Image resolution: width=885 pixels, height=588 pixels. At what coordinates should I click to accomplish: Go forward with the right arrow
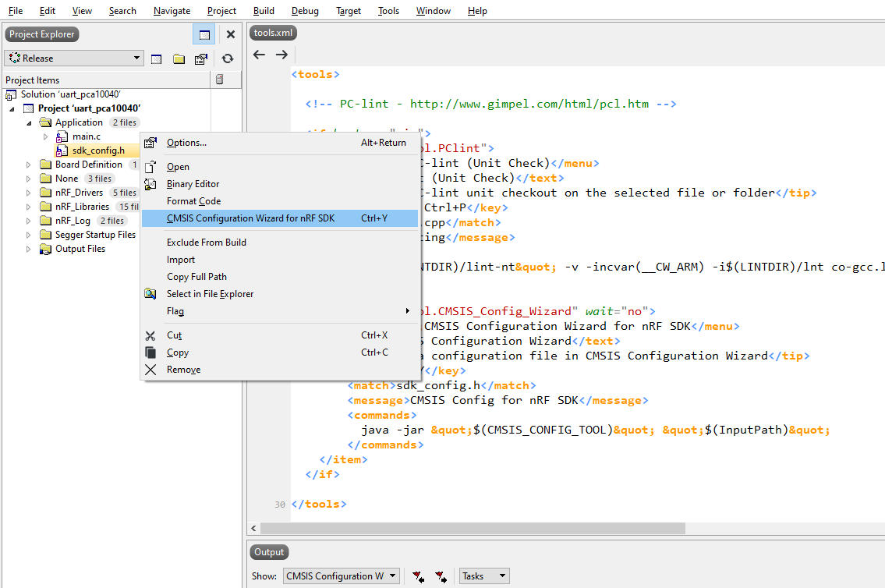click(281, 55)
